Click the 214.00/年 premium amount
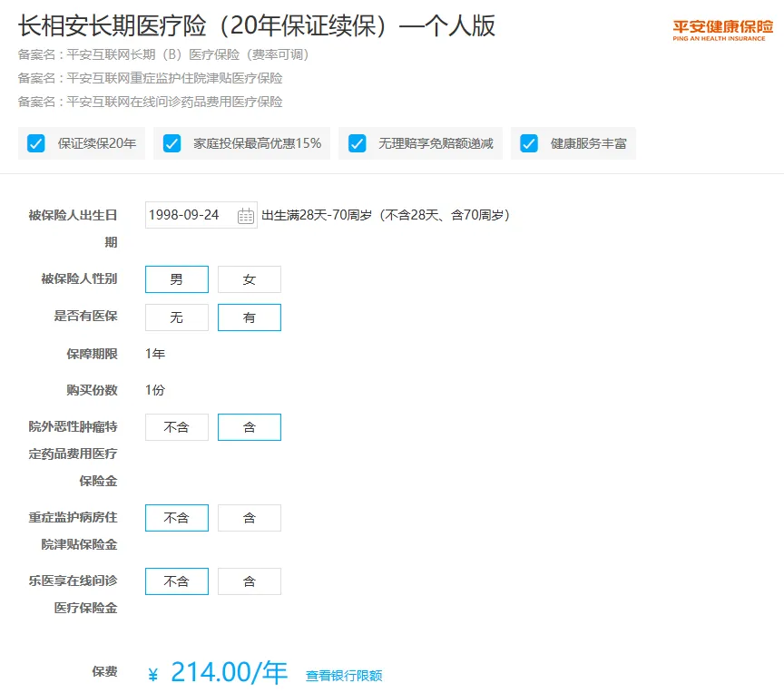Image resolution: width=784 pixels, height=693 pixels. click(x=229, y=672)
